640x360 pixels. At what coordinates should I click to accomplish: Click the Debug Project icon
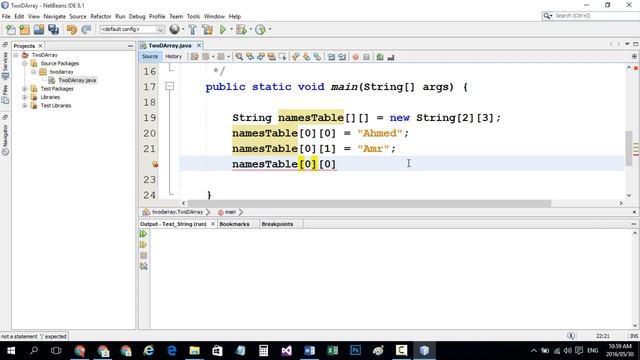click(x=241, y=29)
